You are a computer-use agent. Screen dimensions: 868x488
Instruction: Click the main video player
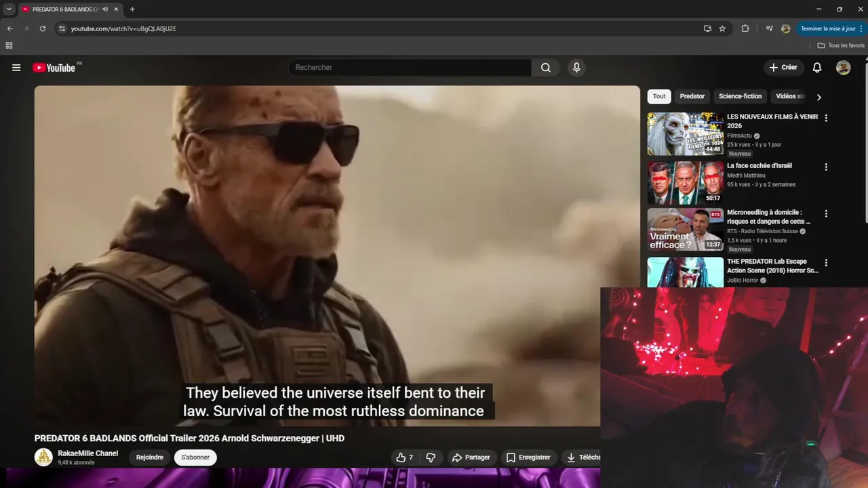click(337, 256)
